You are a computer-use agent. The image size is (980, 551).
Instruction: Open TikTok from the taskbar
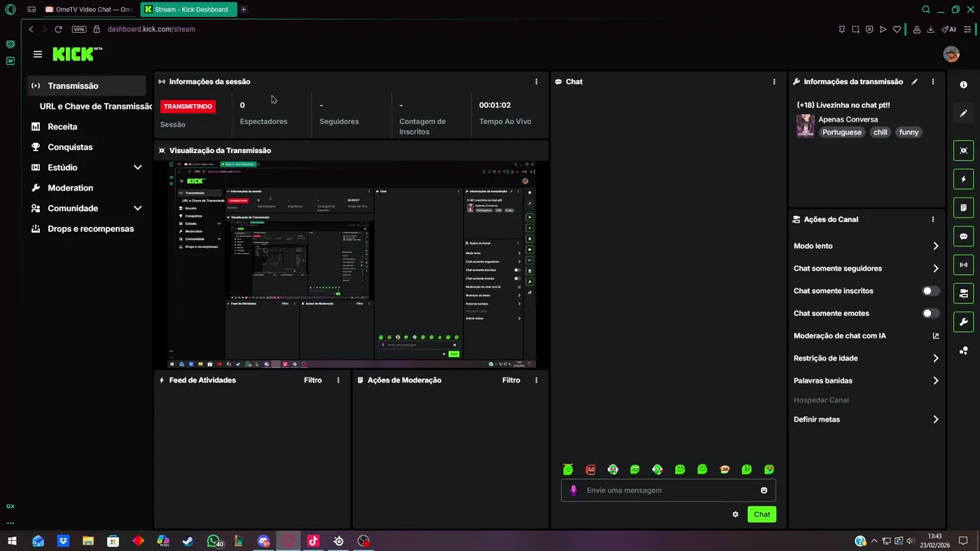313,541
